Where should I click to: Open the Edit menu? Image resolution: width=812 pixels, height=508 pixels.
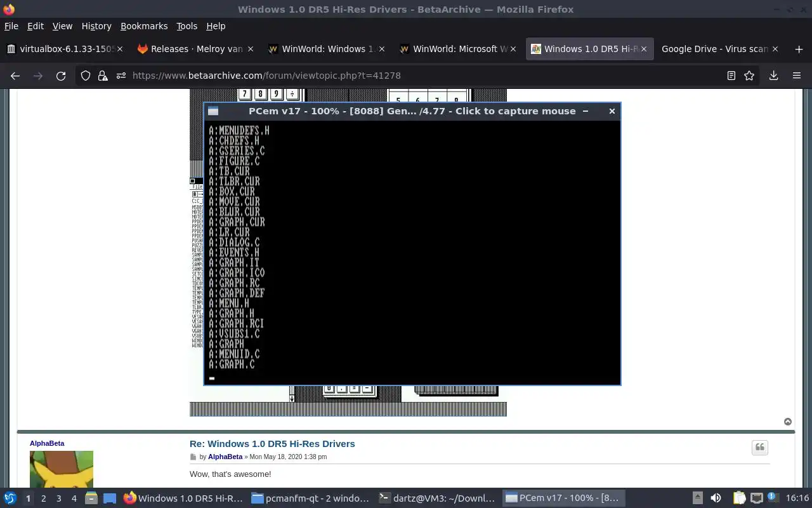pos(36,26)
